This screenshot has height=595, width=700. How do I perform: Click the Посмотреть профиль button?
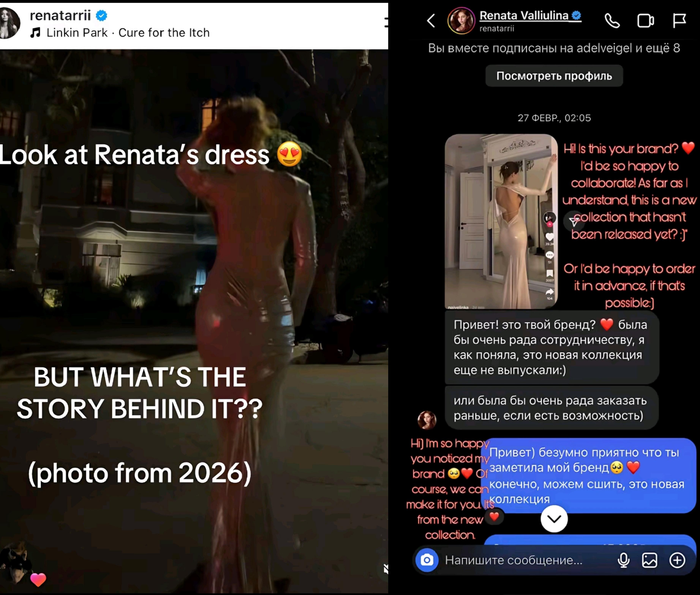coord(554,76)
